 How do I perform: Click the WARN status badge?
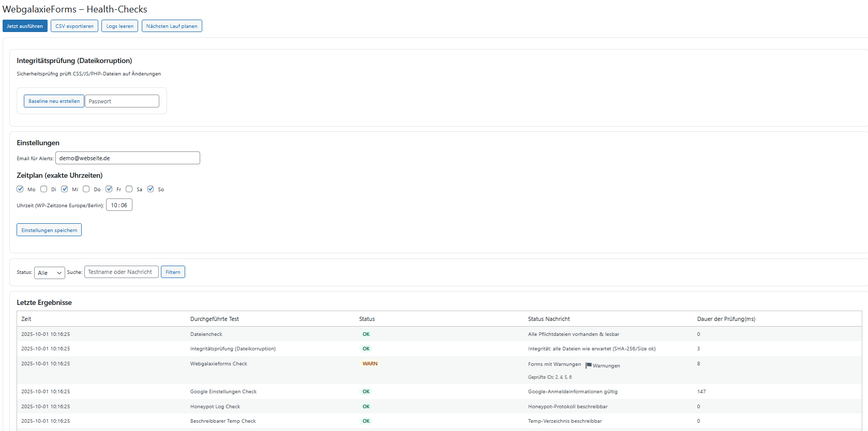click(x=370, y=364)
